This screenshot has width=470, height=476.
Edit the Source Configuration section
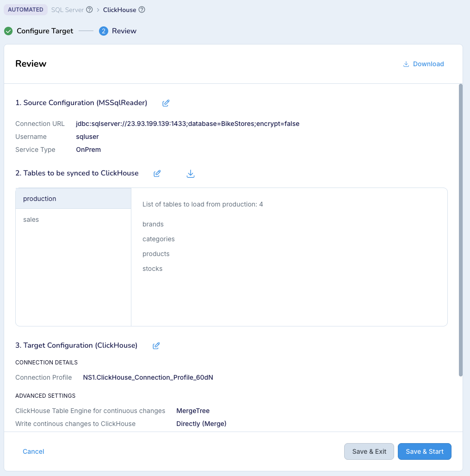click(x=166, y=103)
